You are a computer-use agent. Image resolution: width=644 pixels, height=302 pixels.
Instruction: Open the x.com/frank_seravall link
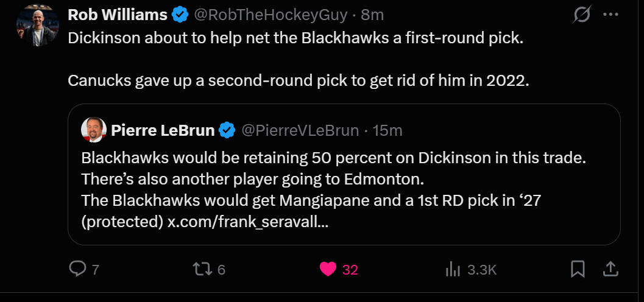click(248, 222)
